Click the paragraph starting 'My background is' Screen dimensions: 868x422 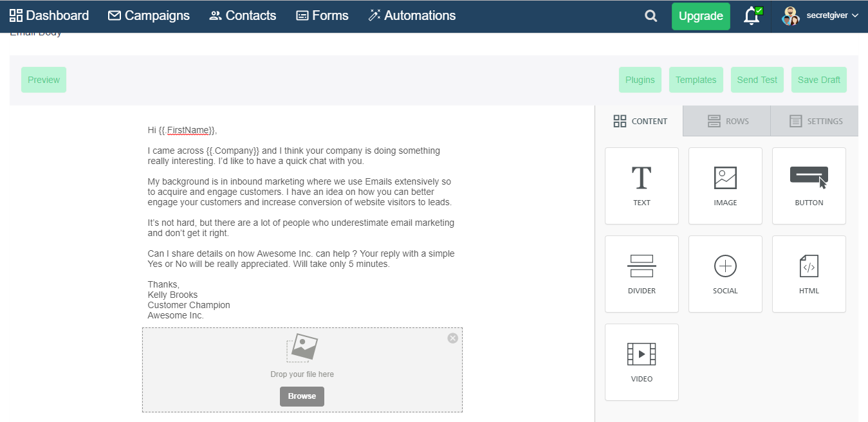pos(300,192)
